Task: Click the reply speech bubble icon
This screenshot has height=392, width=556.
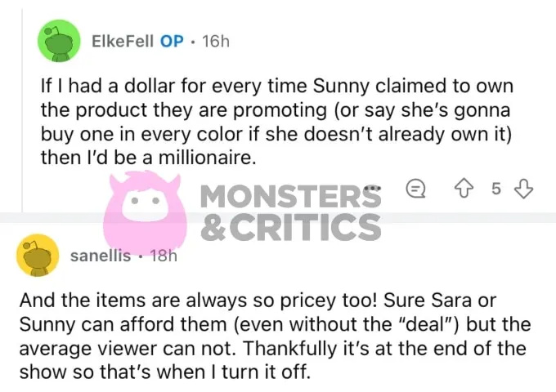Action: [x=415, y=189]
